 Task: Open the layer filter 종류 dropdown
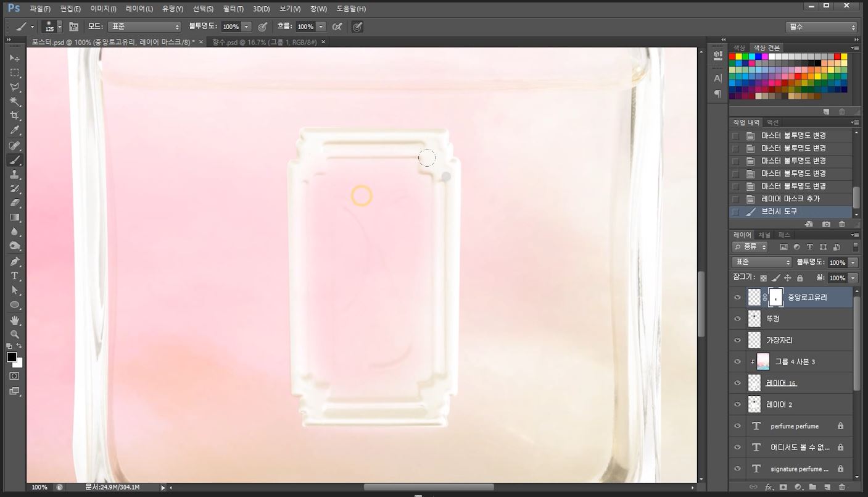pos(750,247)
